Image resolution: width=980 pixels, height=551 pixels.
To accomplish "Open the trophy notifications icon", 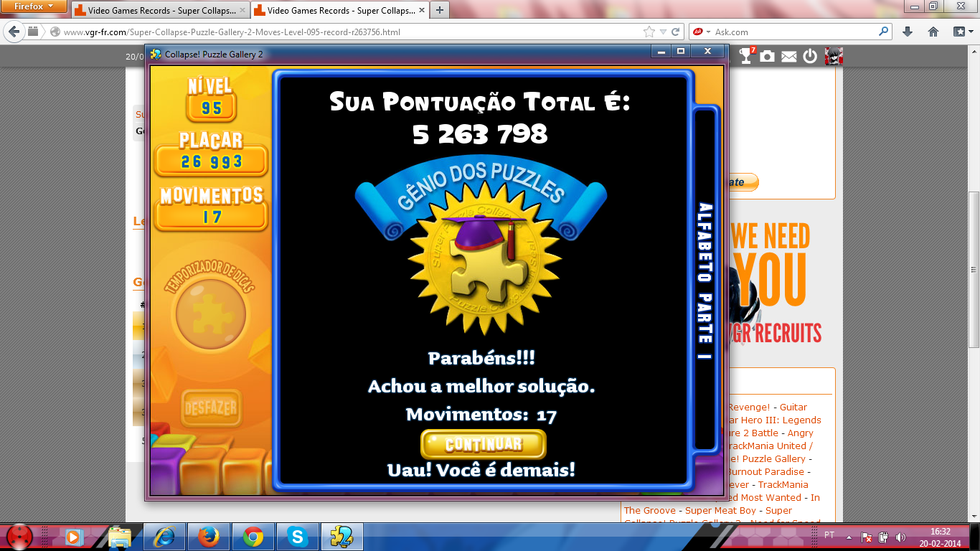I will 747,56.
